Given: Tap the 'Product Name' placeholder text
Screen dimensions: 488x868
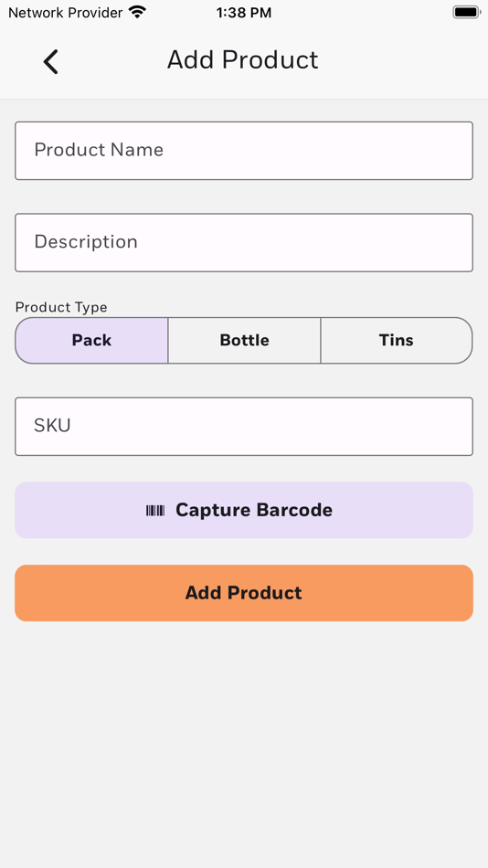Looking at the screenshot, I should pyautogui.click(x=99, y=150).
